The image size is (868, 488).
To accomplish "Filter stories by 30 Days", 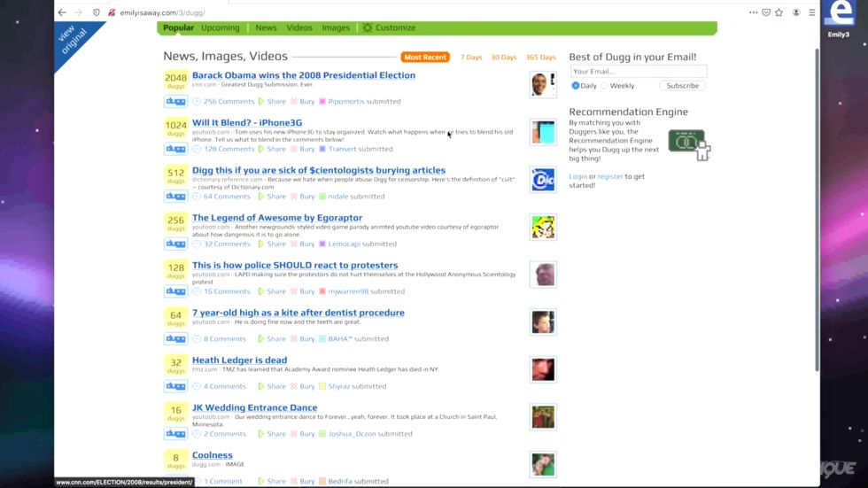I will [504, 57].
